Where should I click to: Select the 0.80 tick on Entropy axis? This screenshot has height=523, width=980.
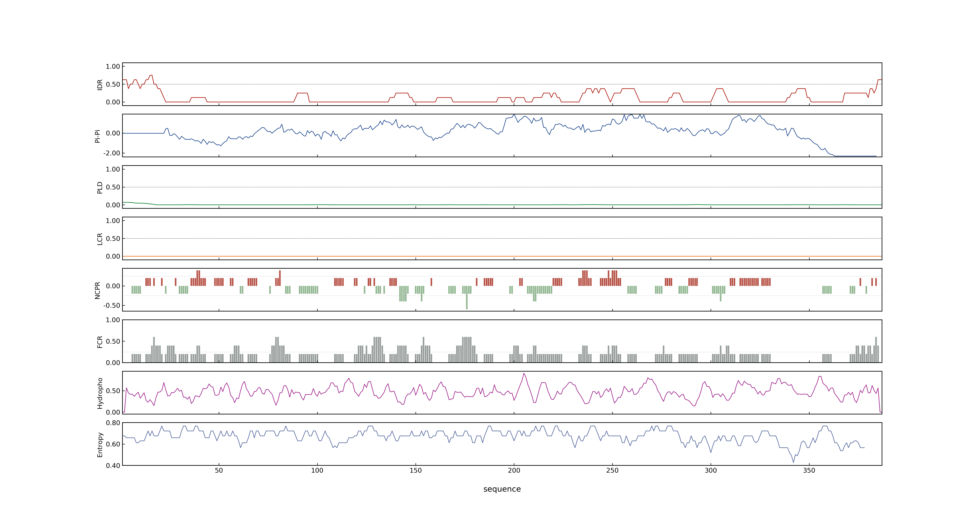(113, 423)
